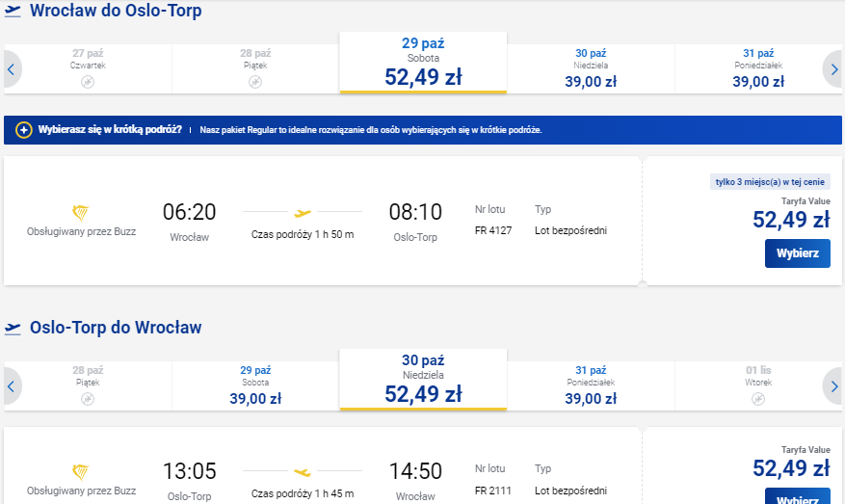Show later dates for Wrocław to Oslo-Torp
The image size is (845, 504).
click(x=833, y=69)
